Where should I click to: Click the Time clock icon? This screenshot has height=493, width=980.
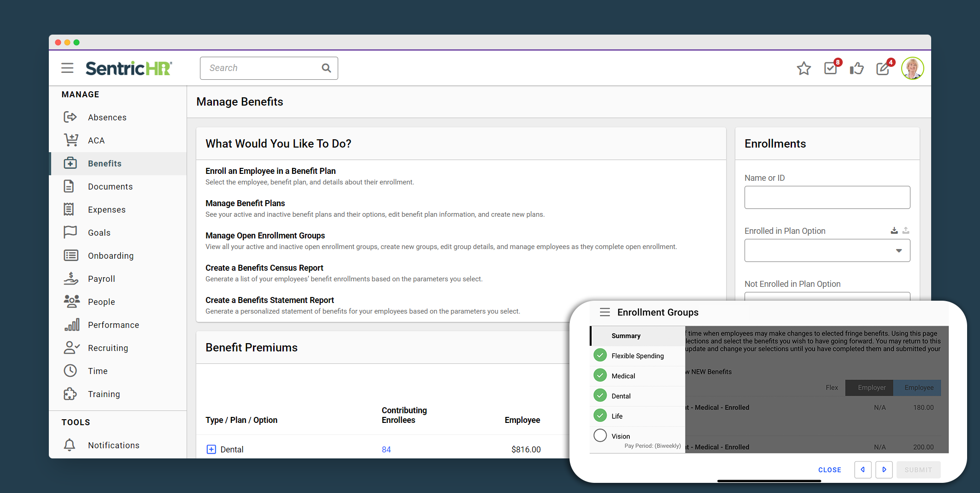point(70,371)
